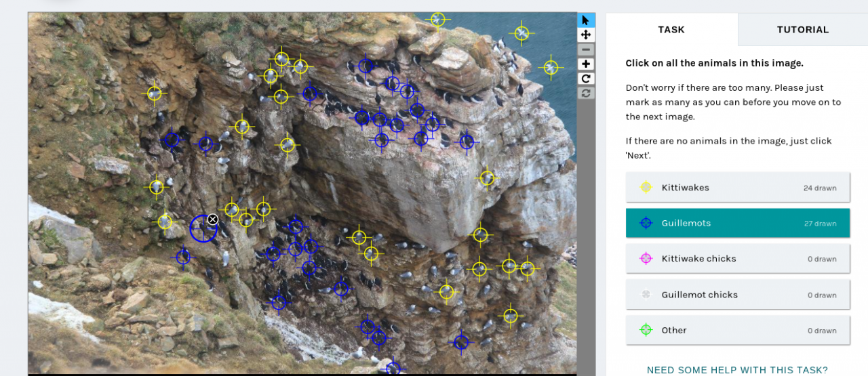Click the zoom out minus button
Image resolution: width=868 pixels, height=376 pixels.
click(x=586, y=49)
